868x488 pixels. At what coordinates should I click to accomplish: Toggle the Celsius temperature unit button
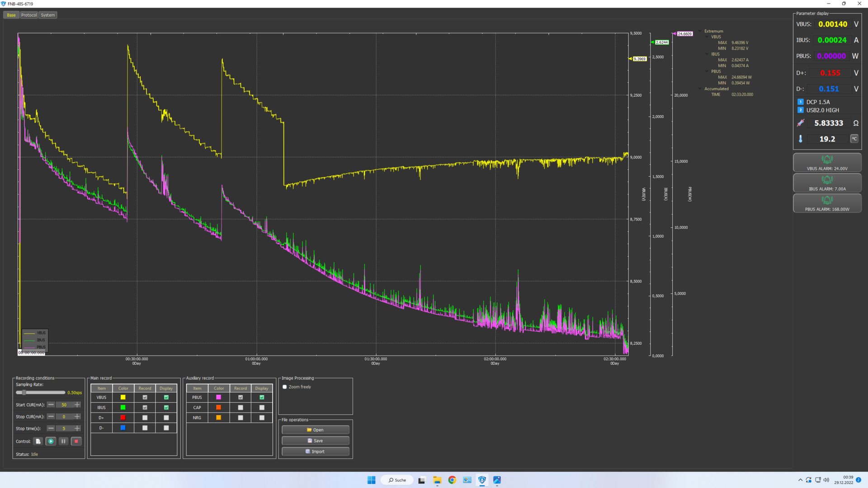coord(854,139)
